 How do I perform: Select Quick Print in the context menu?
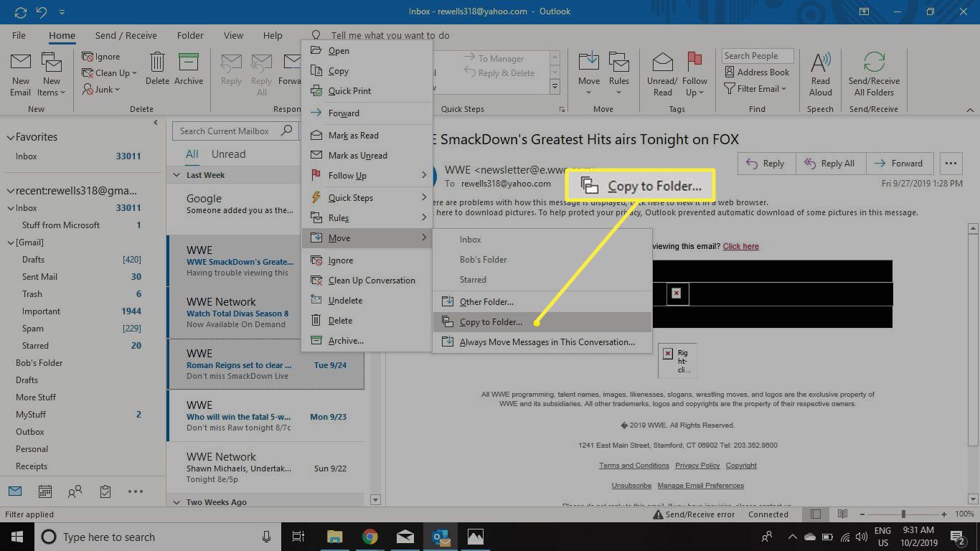point(367,91)
